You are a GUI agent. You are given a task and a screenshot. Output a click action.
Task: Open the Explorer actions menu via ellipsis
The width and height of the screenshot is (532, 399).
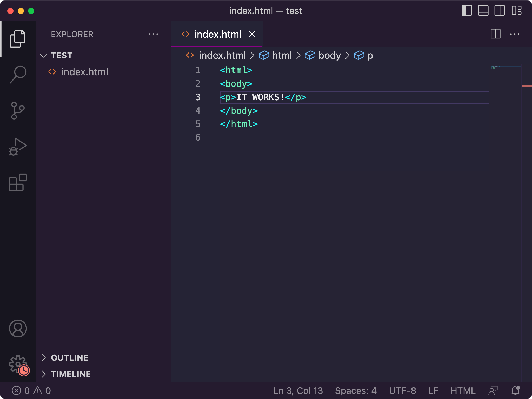tap(154, 34)
